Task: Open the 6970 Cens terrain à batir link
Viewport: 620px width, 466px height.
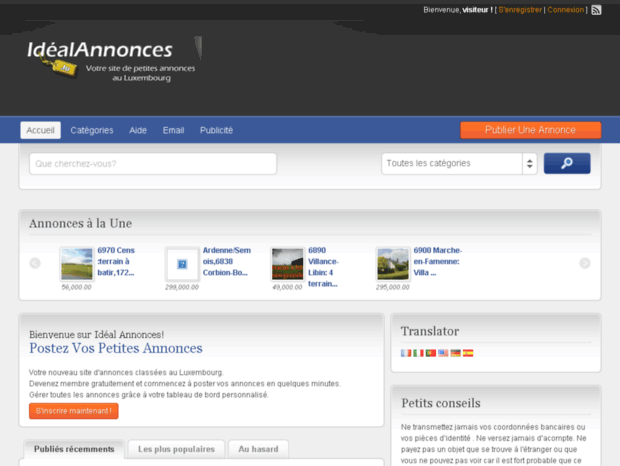Action: pos(116,261)
